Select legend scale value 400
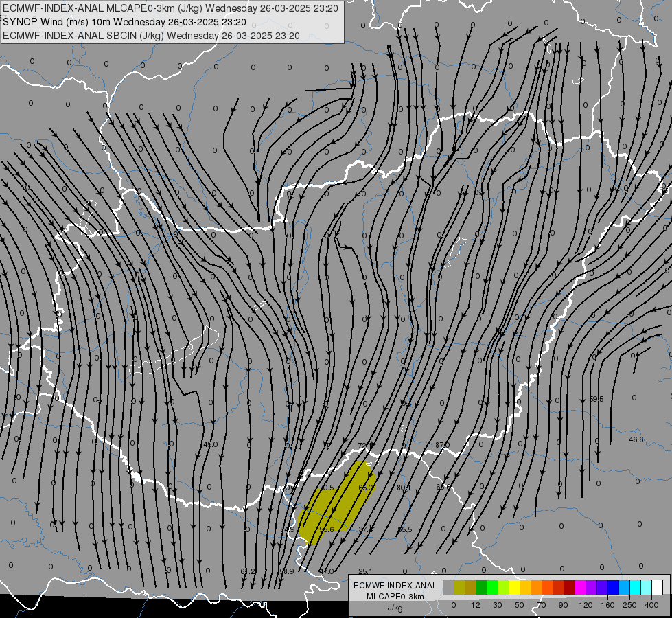This screenshot has height=618, width=672. [x=651, y=605]
